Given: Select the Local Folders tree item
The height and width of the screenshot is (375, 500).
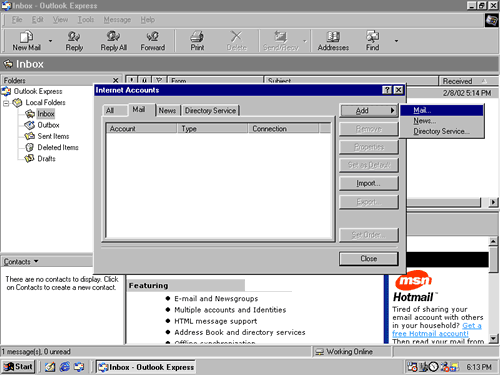Looking at the screenshot, I should coord(45,103).
